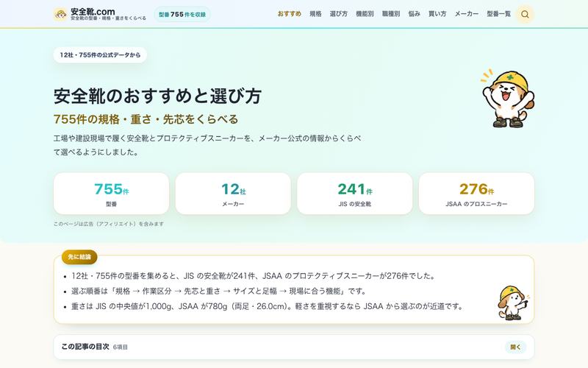Click the 12社・755件の公式データから pill
Image resolution: width=588 pixels, height=368 pixels.
(100, 54)
